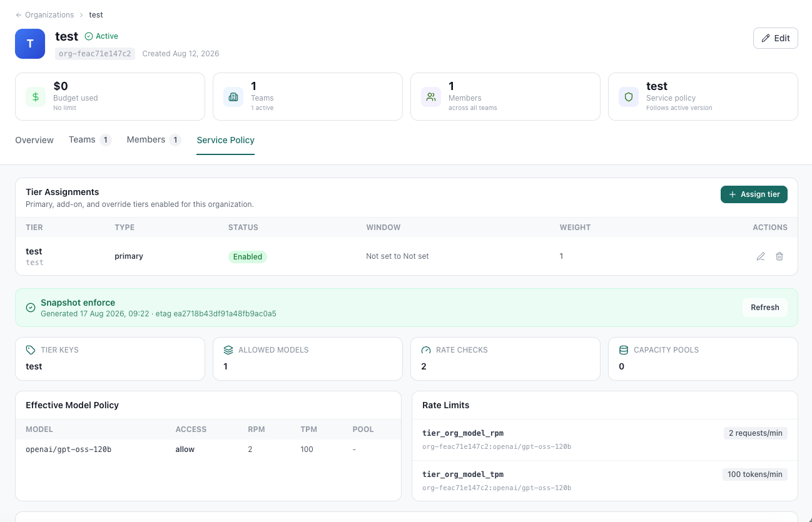Switch to the Members tab
This screenshot has width=812, height=522.
pyautogui.click(x=154, y=140)
